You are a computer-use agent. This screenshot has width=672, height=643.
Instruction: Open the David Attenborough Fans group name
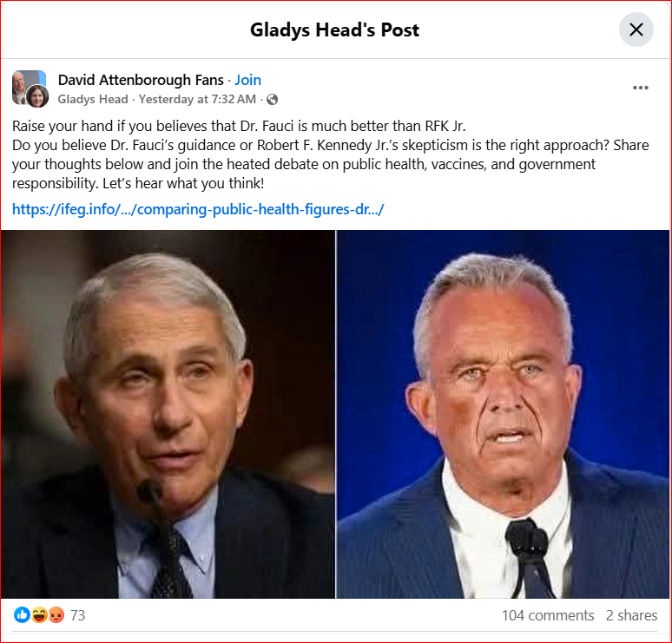coord(140,80)
